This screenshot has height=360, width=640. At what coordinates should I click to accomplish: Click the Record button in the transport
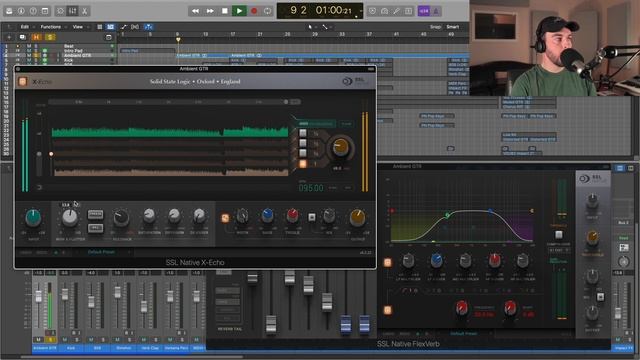254,11
